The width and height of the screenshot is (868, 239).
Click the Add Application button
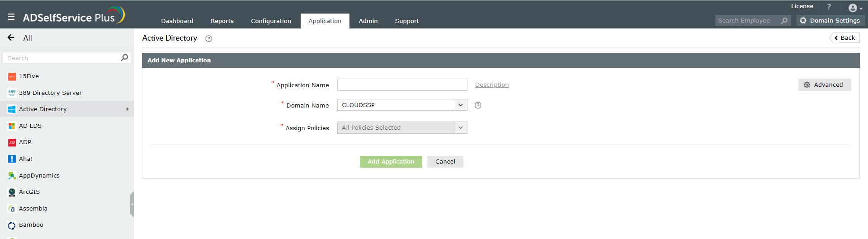click(x=391, y=162)
